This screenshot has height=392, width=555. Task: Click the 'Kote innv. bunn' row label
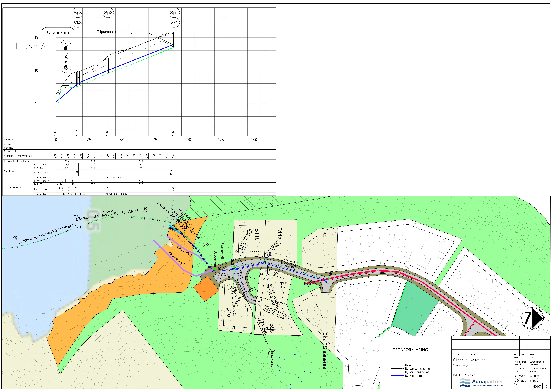coord(42,189)
